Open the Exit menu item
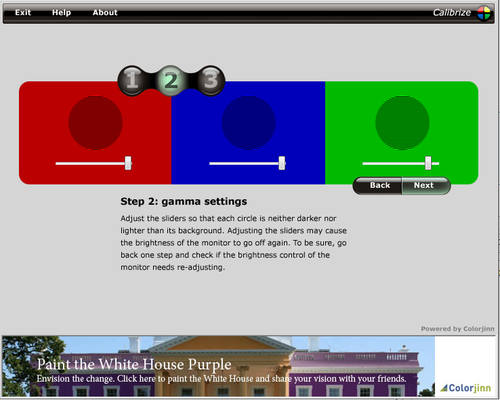500x400 pixels. (x=23, y=13)
